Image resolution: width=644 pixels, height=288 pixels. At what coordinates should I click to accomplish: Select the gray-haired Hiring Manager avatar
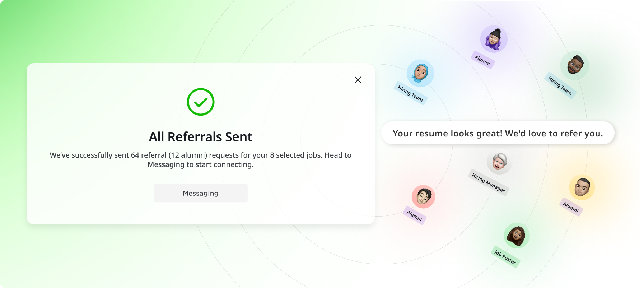click(498, 162)
